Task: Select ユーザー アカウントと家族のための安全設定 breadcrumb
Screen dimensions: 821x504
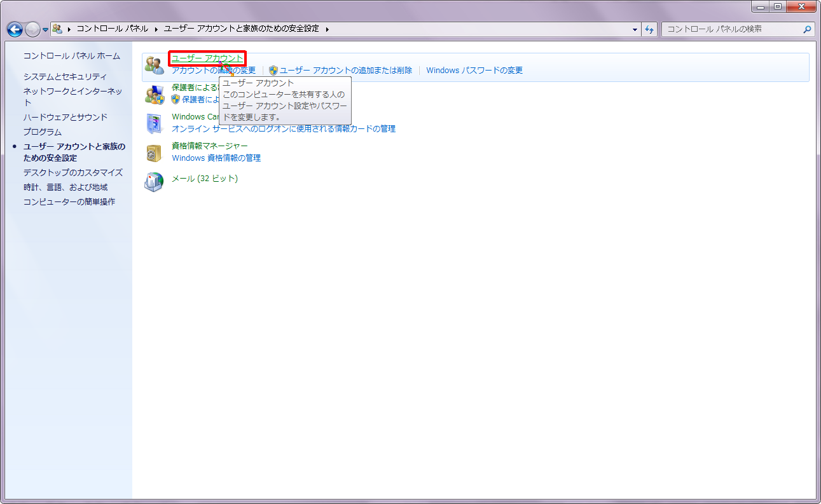Action: coord(242,29)
